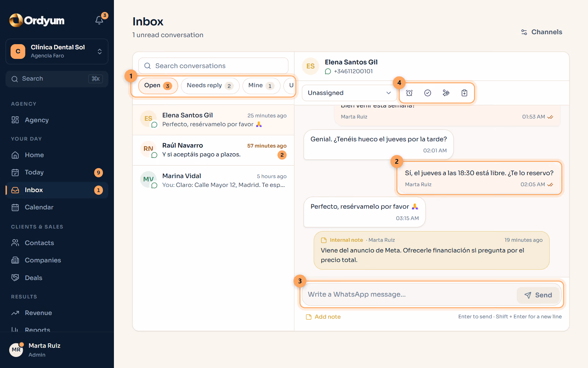588x368 pixels.
Task: Click the Contacts people icon
Action: 15,243
